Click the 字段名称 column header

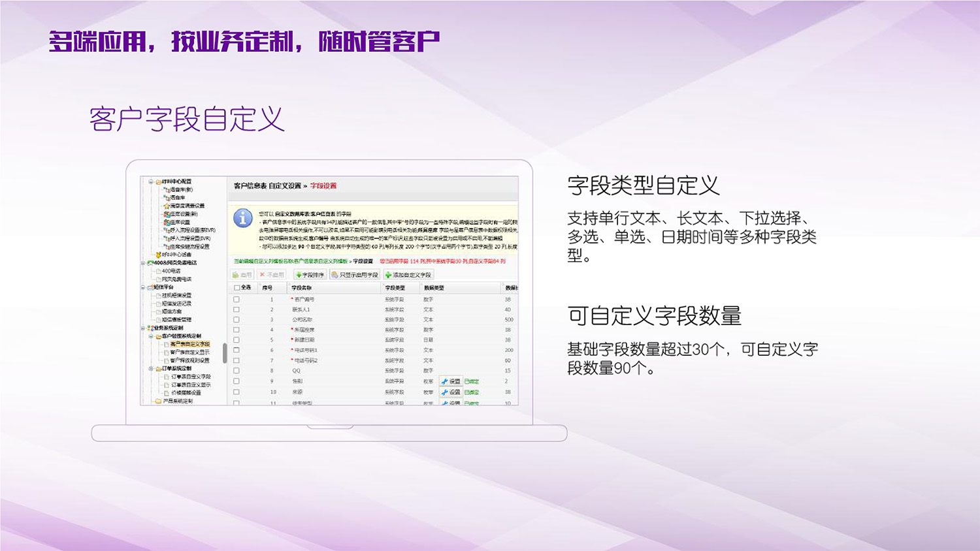(301, 287)
